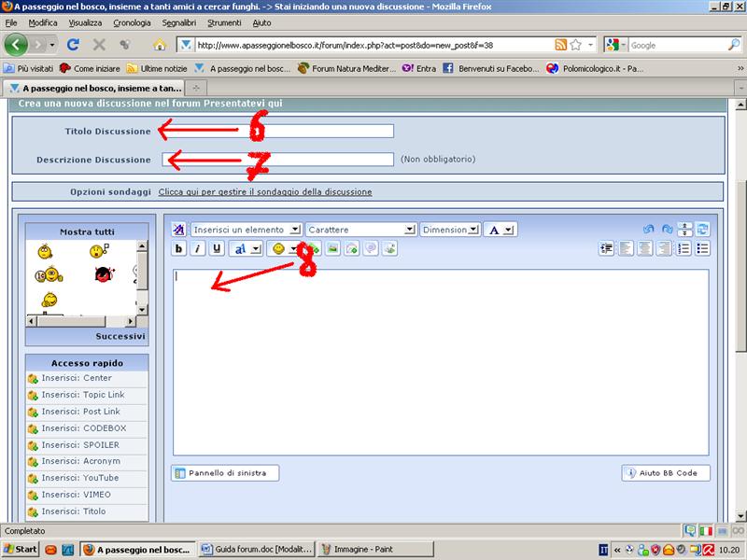Open the Windows Start button

coord(21,549)
